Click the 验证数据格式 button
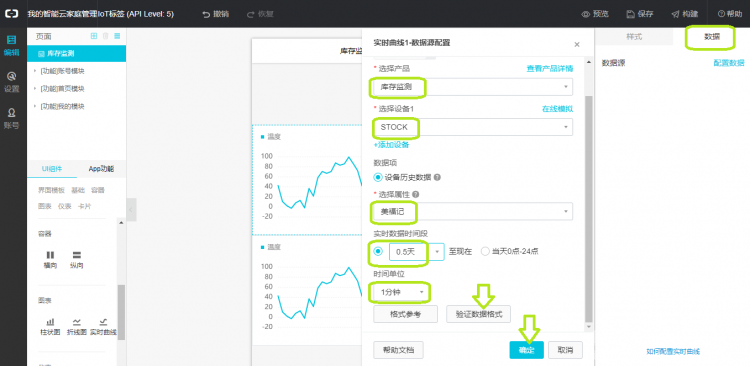Viewport: 750px width, 366px height. [478, 314]
